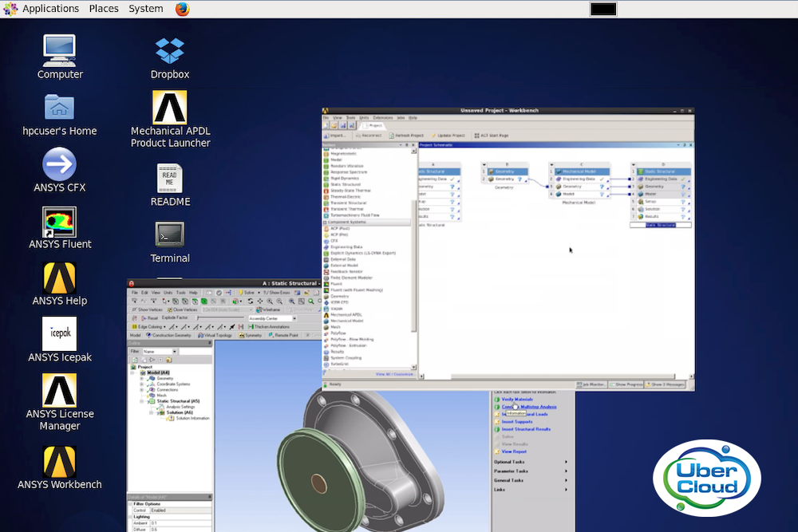Open the ACT Start Page button
Image resolution: width=798 pixels, height=532 pixels.
tap(492, 136)
